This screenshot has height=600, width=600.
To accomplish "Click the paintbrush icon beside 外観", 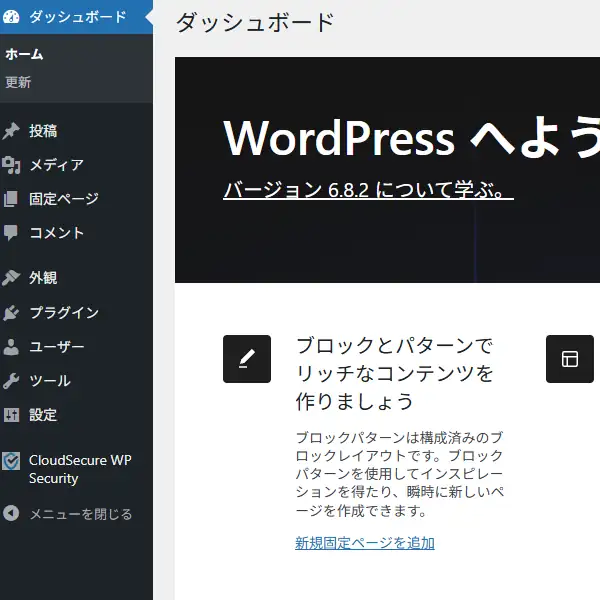I will (x=11, y=278).
